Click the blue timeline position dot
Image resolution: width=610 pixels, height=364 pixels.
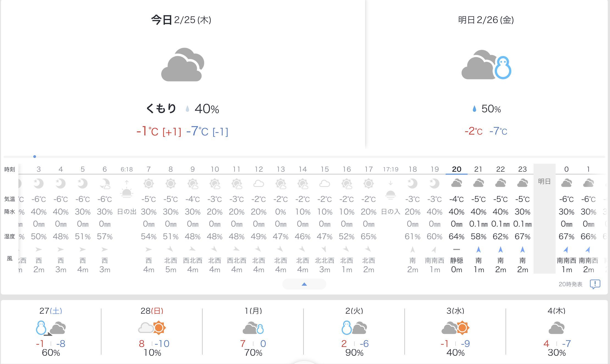coord(35,157)
